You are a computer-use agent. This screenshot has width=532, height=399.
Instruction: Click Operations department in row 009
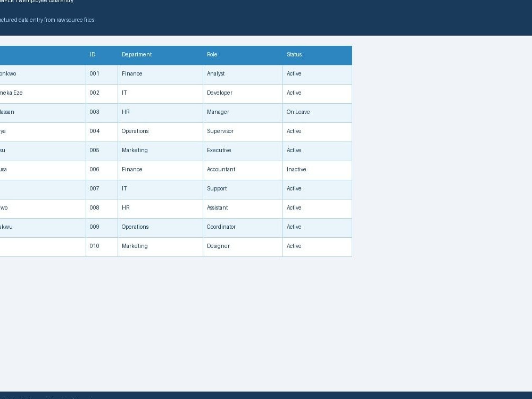160,228
